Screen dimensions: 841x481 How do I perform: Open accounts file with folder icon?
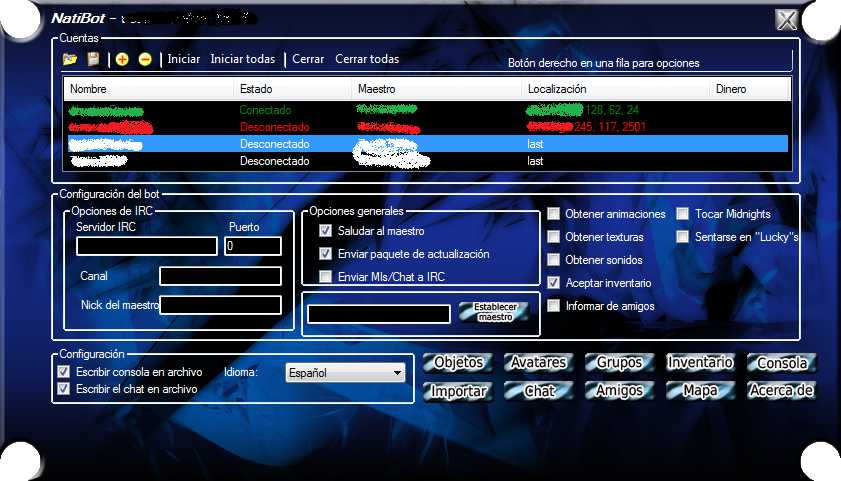pyautogui.click(x=70, y=59)
